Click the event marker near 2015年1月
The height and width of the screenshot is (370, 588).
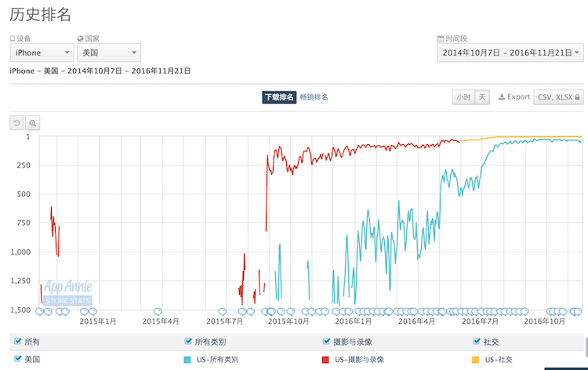85,311
